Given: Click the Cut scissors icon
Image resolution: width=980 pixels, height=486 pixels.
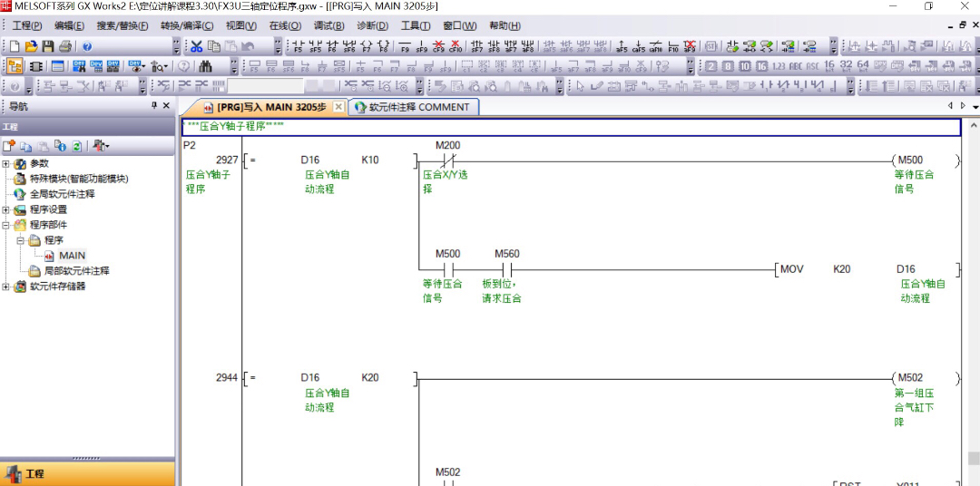Looking at the screenshot, I should tap(197, 46).
